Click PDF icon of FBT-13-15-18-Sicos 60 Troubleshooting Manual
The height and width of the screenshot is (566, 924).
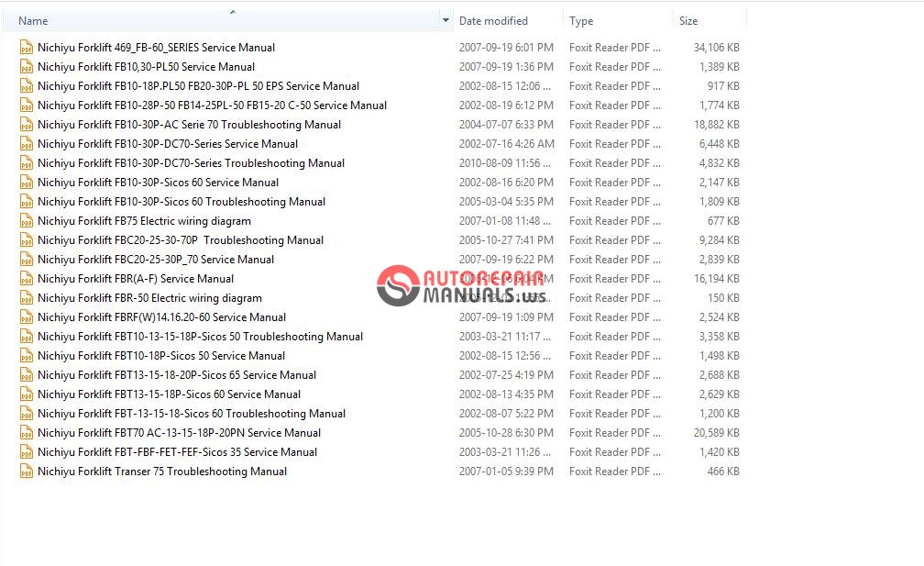tap(26, 414)
